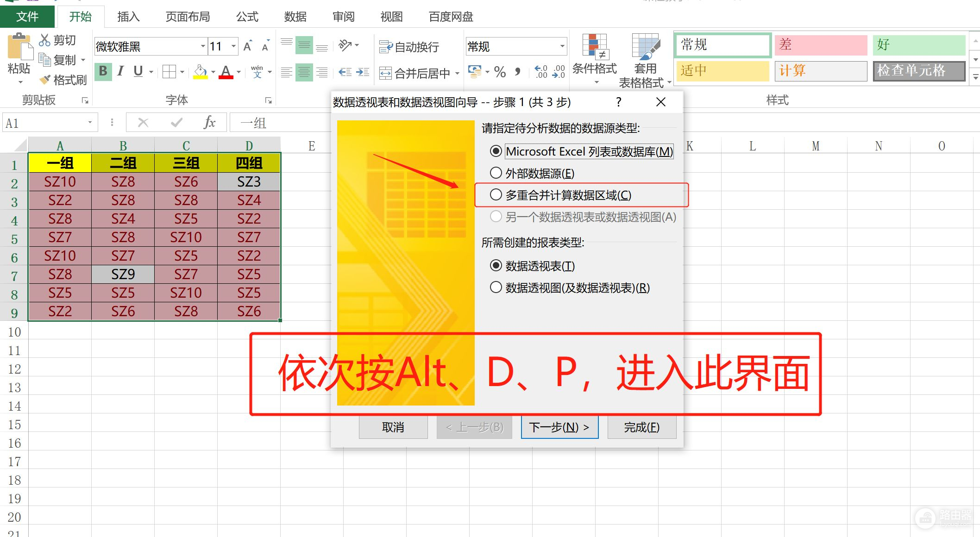Click the percent style icon
Image resolution: width=980 pixels, height=537 pixels.
coord(500,72)
